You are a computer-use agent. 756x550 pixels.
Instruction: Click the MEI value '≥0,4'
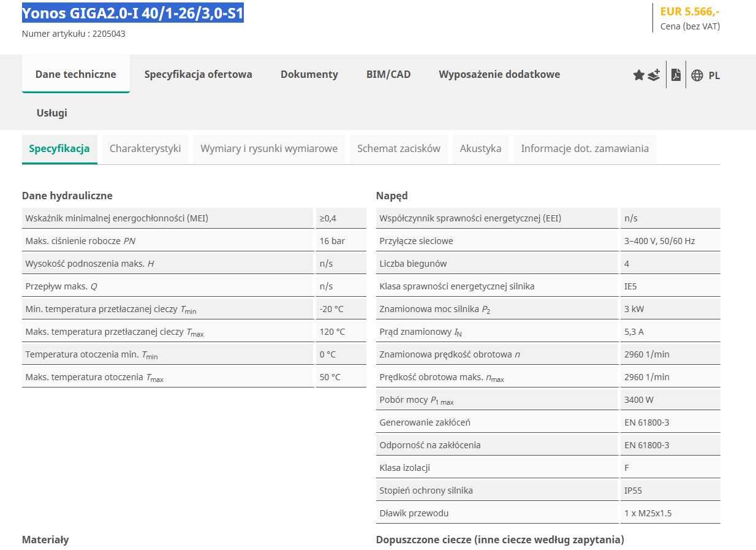[328, 218]
